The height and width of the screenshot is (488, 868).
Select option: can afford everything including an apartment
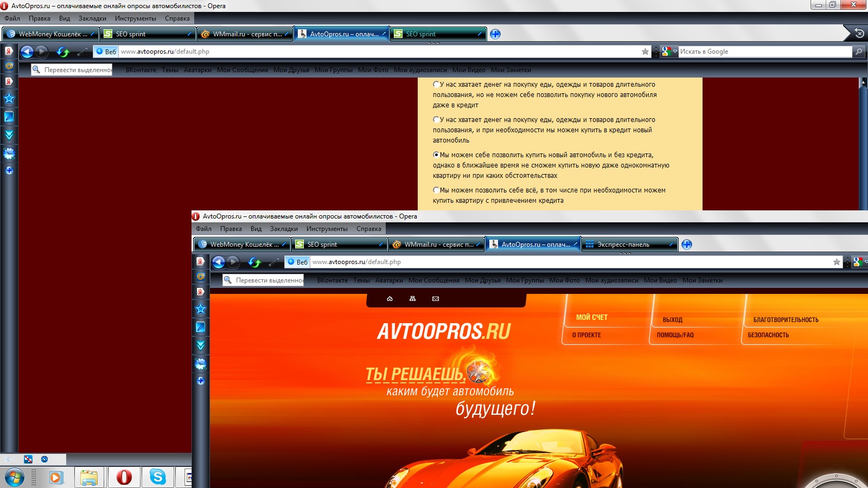[436, 190]
